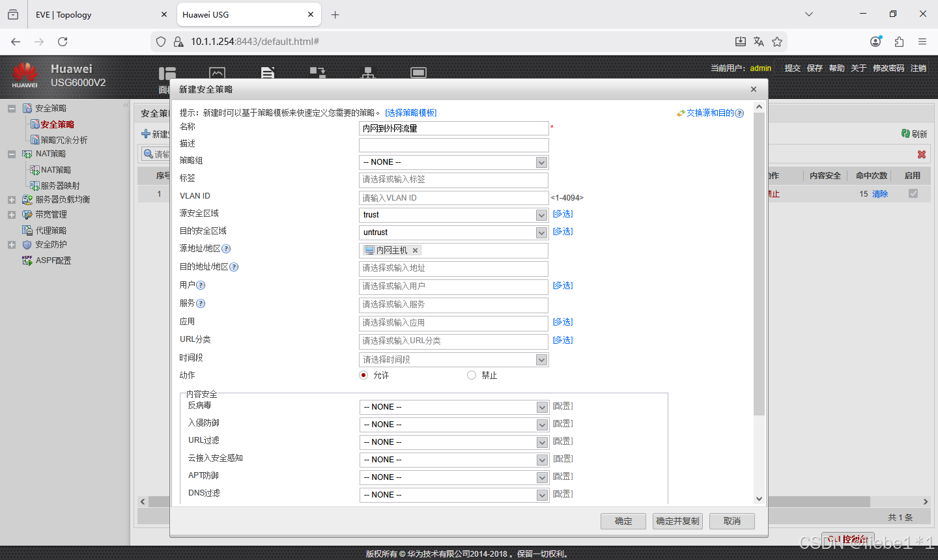Open 选择策略模板 link
This screenshot has height=560, width=938.
coord(410,112)
